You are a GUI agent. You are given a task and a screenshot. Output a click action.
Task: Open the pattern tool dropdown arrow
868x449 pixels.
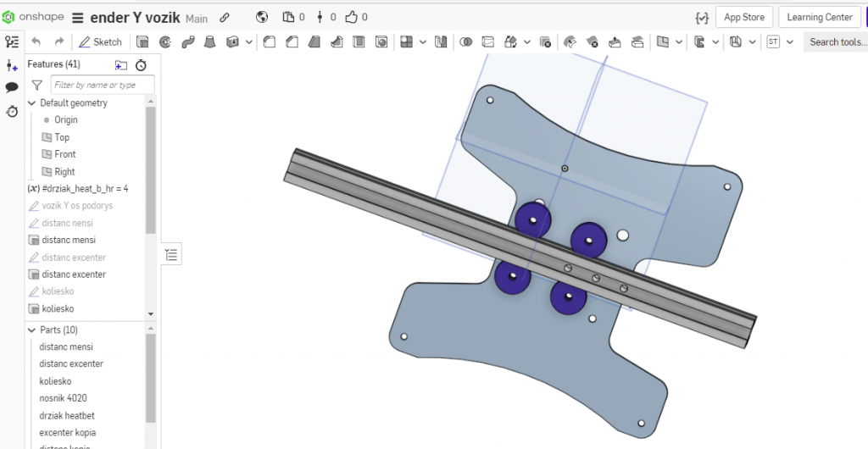(x=423, y=42)
